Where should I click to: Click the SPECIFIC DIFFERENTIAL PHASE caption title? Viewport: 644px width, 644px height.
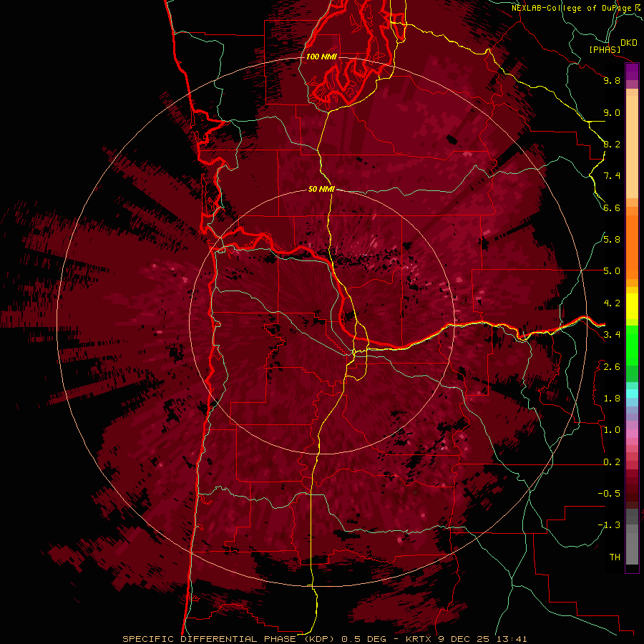point(210,639)
